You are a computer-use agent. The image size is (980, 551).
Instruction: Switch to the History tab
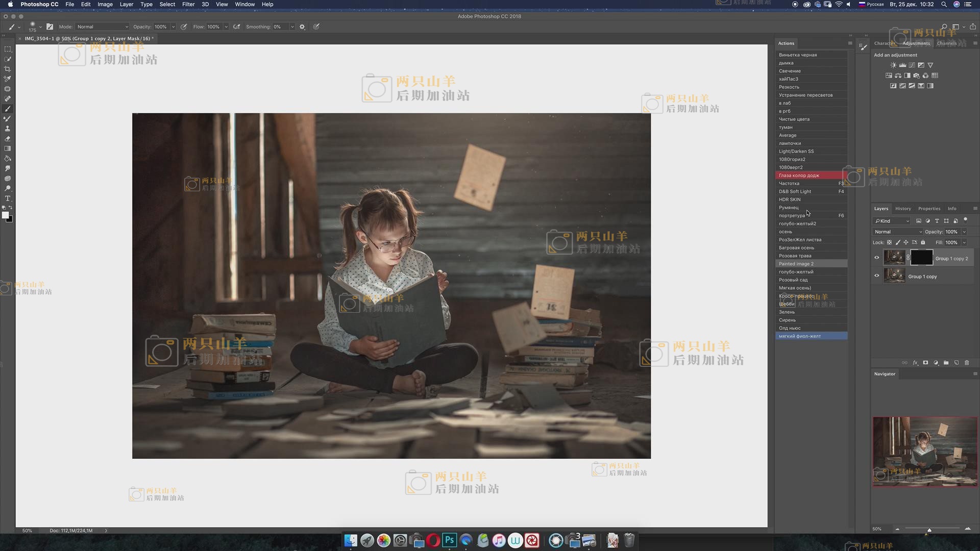(x=902, y=209)
